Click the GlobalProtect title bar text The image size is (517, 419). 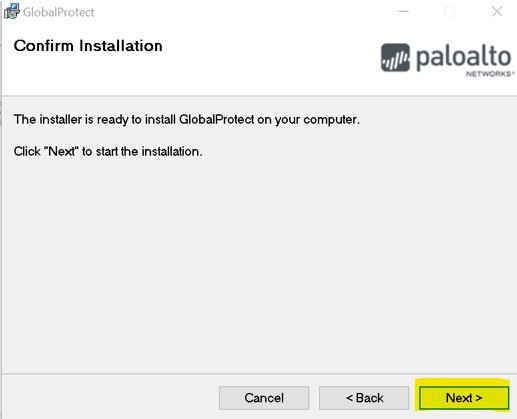pos(59,12)
